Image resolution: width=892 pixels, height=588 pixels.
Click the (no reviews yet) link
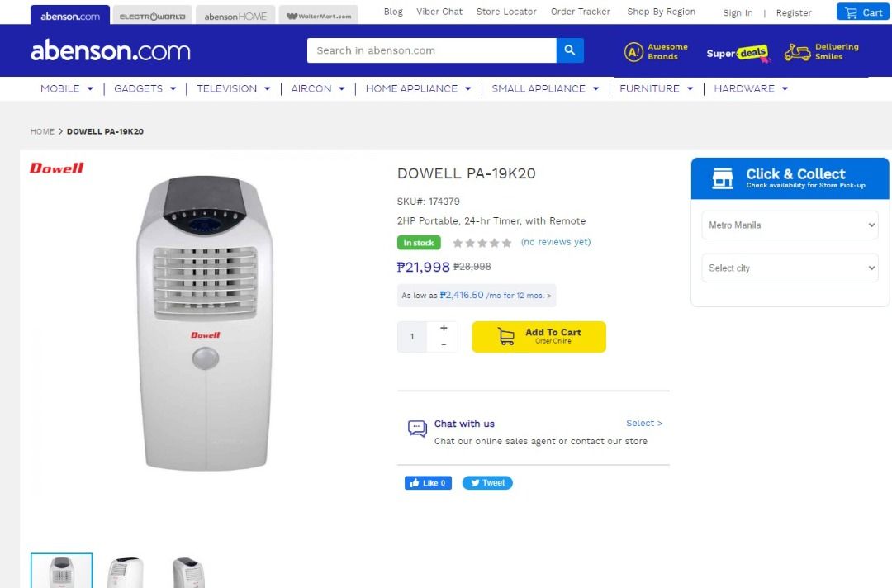556,242
